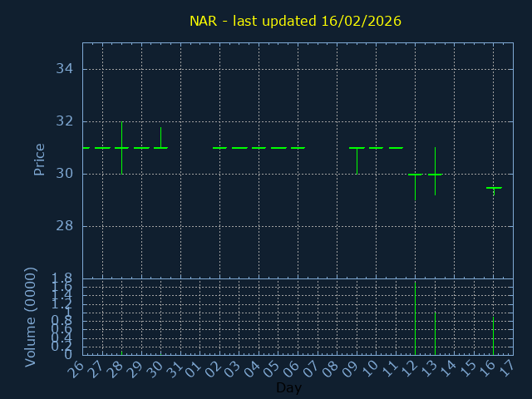Click the 'Volume (0000)' axis label

coord(31,317)
